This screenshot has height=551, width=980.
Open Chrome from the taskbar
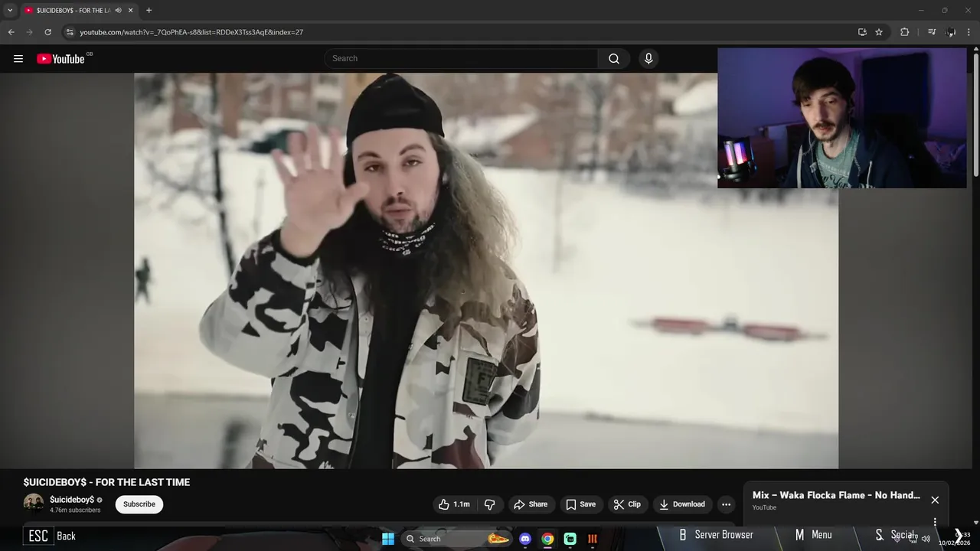coord(547,539)
